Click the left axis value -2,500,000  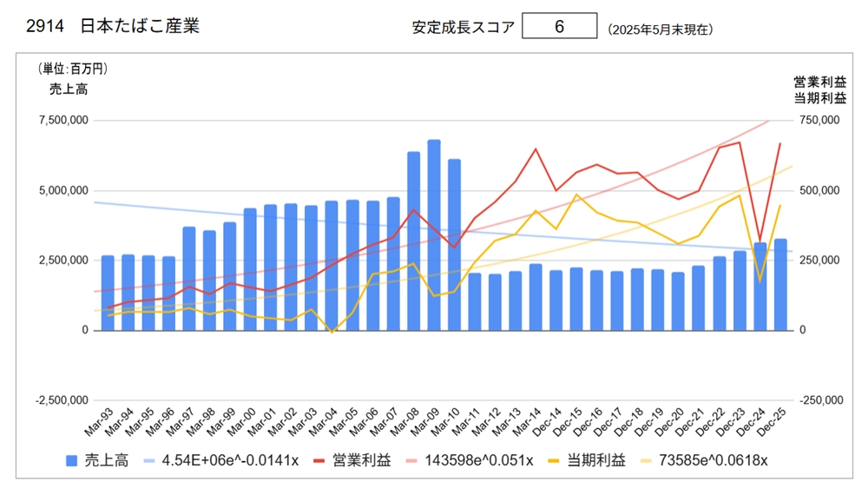(x=62, y=400)
